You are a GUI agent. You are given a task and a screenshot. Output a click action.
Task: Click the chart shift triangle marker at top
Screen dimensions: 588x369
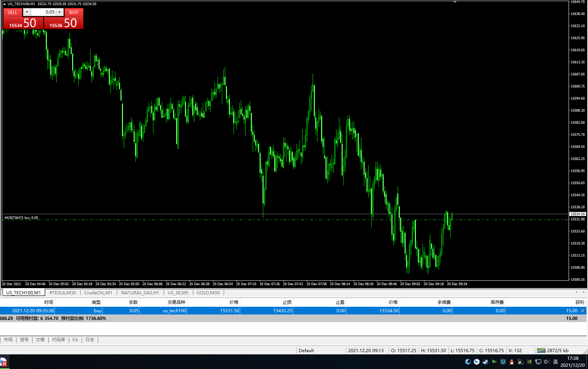click(455, 2)
